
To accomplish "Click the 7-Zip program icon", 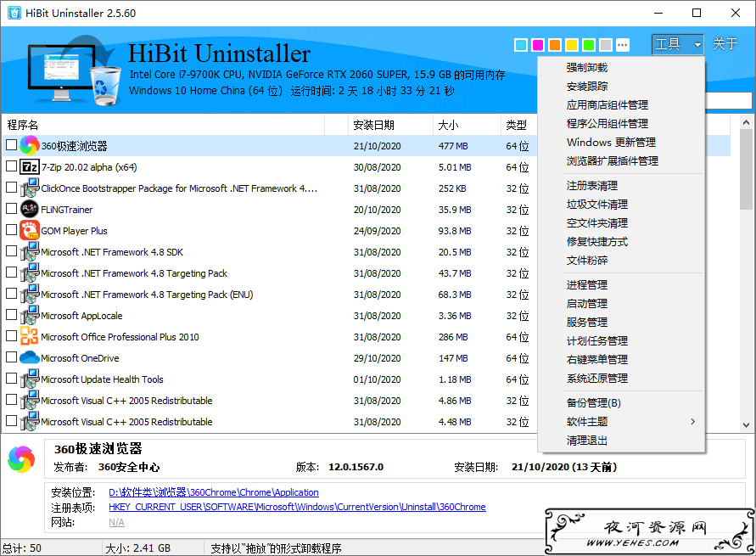I will click(30, 167).
